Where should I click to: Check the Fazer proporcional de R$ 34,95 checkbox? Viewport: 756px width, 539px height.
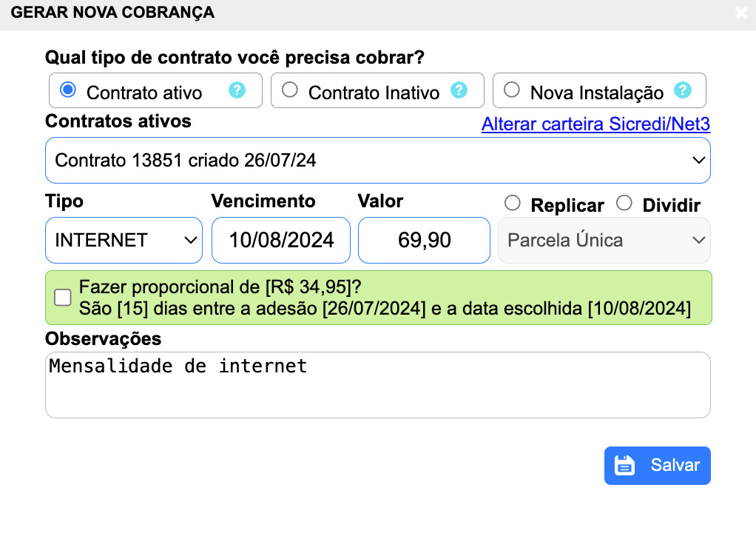click(63, 297)
